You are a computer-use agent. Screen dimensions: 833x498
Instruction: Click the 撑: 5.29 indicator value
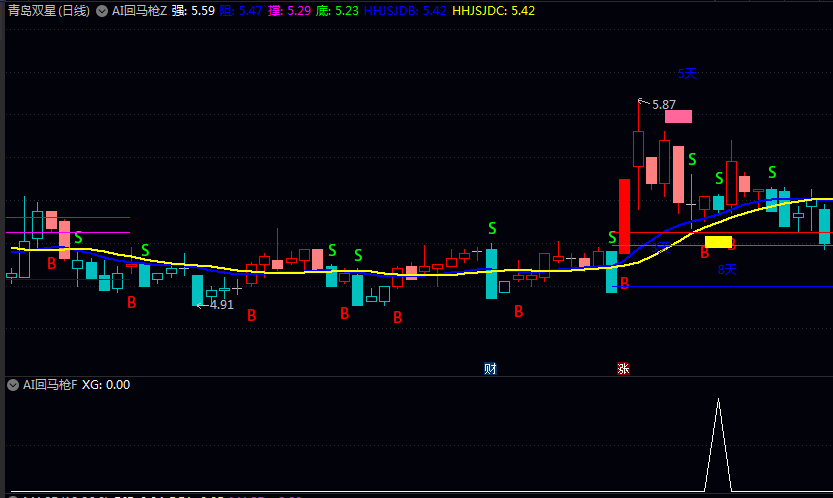click(x=290, y=11)
